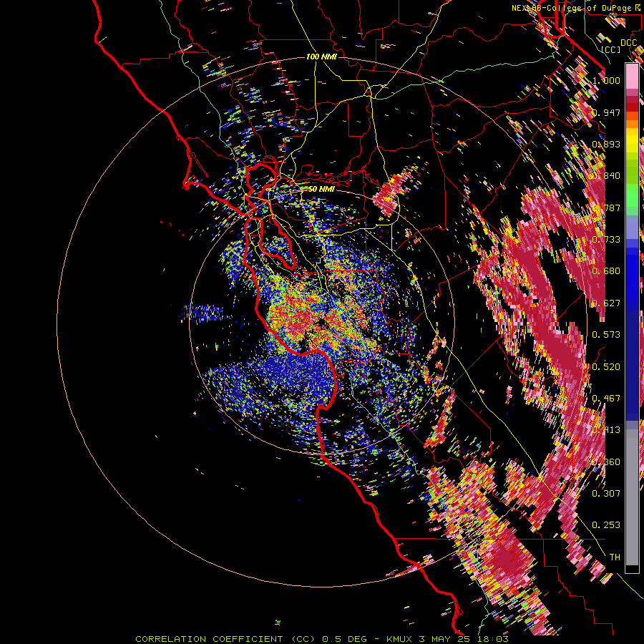Click the 0.840 legend value
Image resolution: width=644 pixels, height=644 pixels.
click(606, 176)
